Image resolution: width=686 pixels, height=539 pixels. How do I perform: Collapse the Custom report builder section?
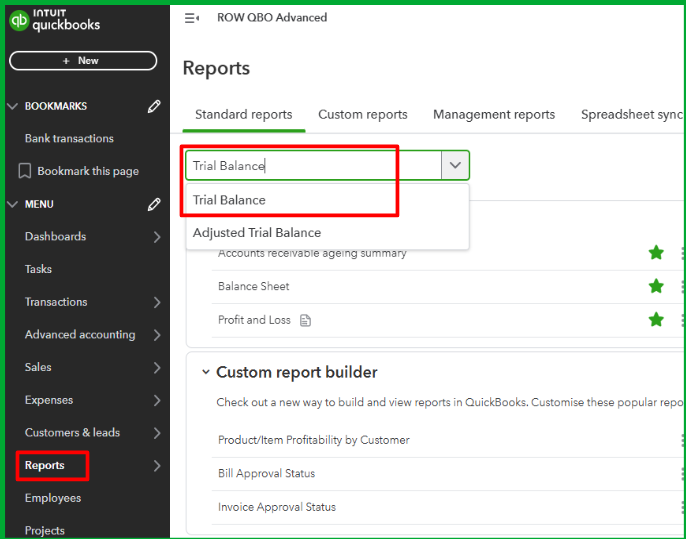(205, 372)
